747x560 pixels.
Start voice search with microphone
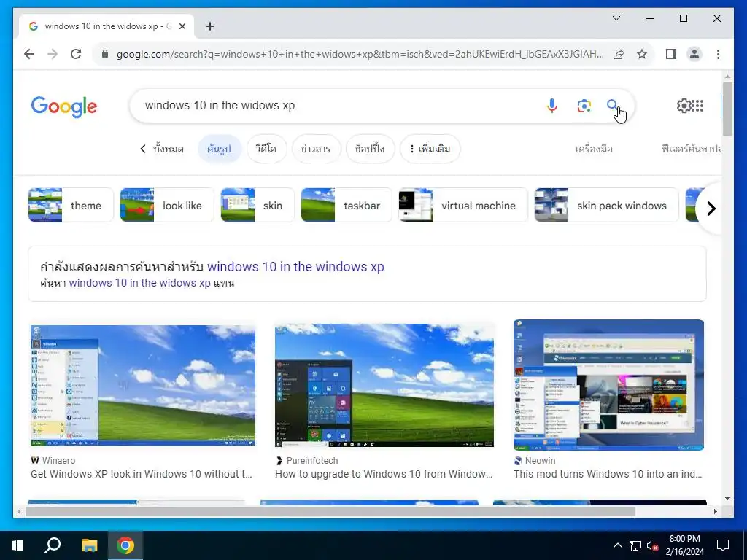tap(552, 105)
